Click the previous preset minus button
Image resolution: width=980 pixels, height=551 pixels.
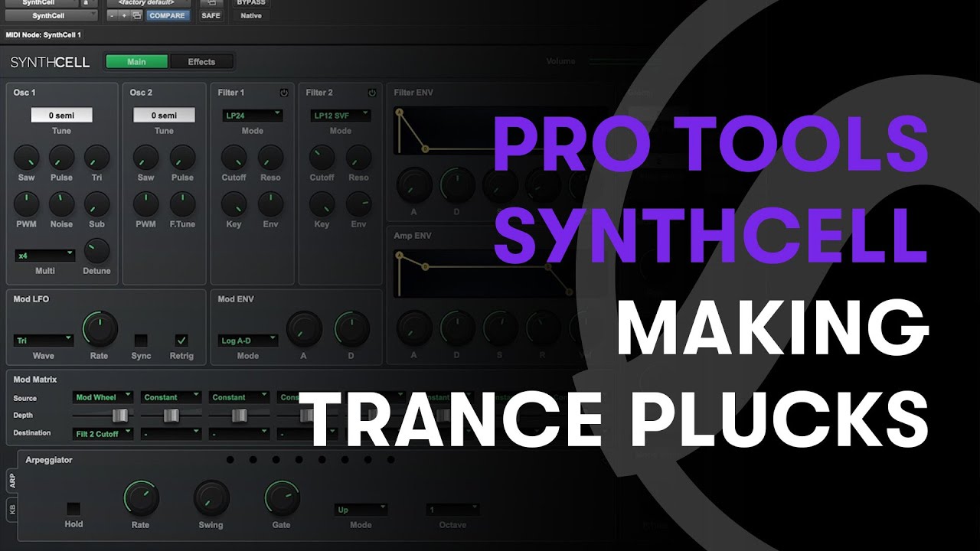pos(112,15)
